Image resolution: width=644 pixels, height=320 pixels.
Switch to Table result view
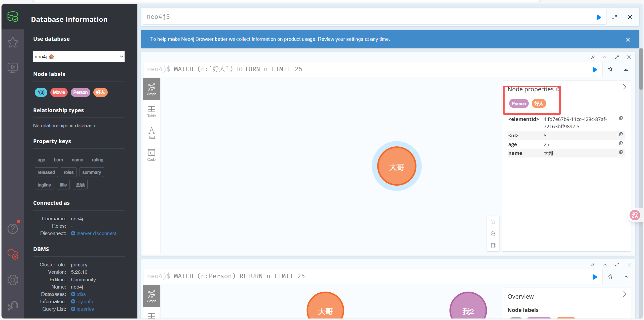(x=151, y=111)
